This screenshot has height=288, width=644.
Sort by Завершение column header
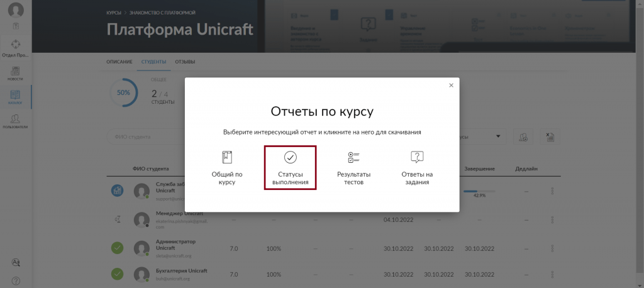[479, 169]
